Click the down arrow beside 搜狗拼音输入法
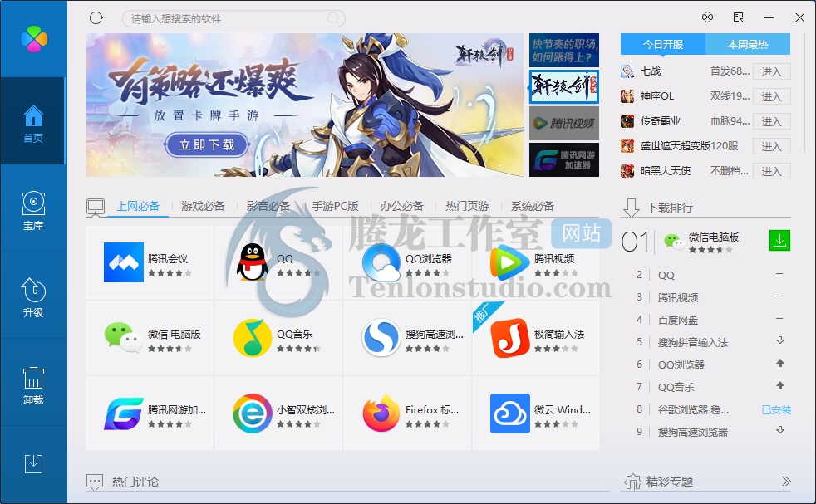The width and height of the screenshot is (816, 504). (x=780, y=340)
